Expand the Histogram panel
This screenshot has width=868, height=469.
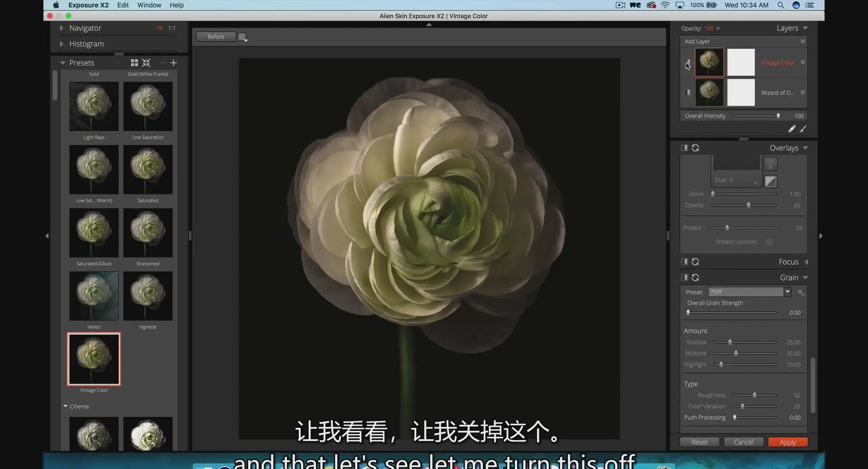[x=61, y=44]
